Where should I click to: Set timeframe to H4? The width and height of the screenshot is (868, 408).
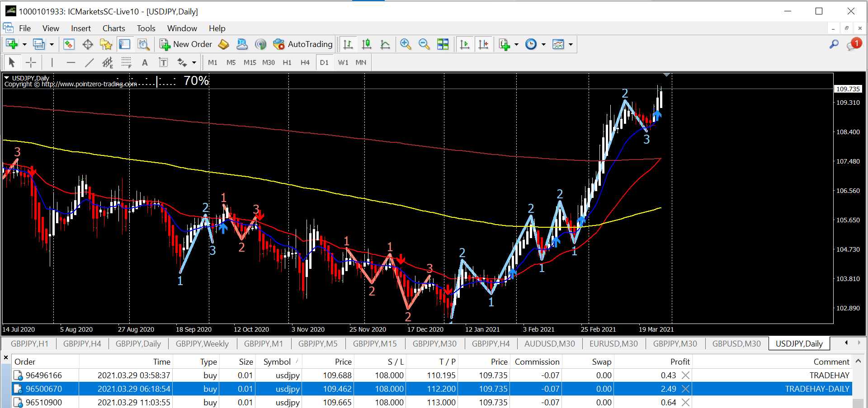[305, 62]
